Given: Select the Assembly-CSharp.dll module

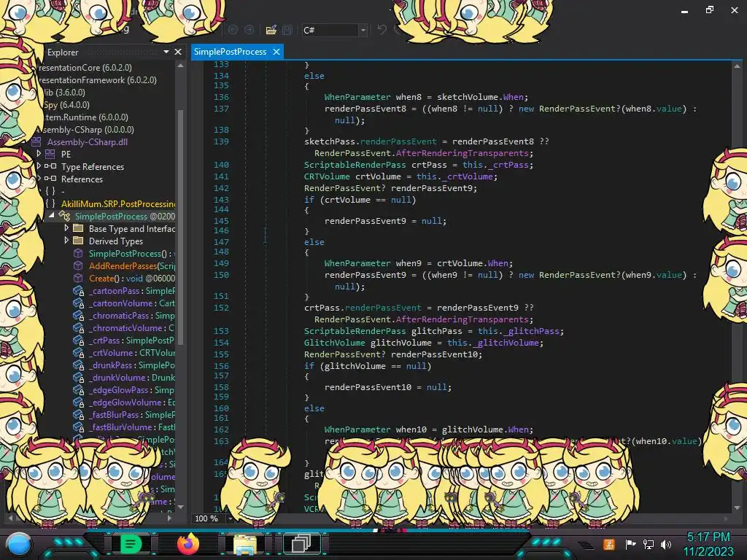Looking at the screenshot, I should tap(88, 142).
